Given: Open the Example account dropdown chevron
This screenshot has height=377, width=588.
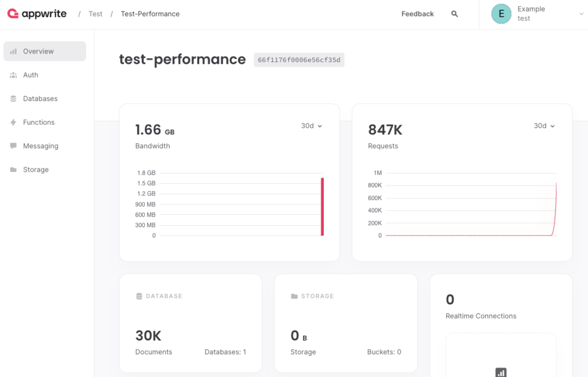Looking at the screenshot, I should tap(581, 14).
